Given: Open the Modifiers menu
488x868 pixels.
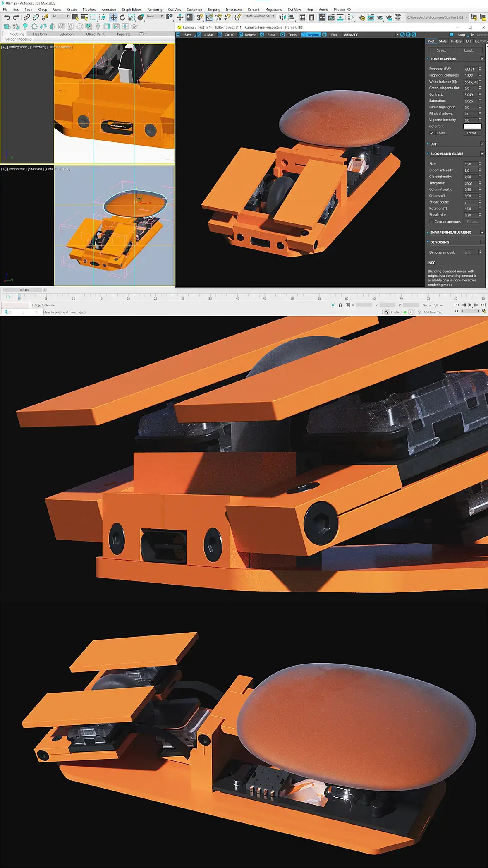Looking at the screenshot, I should [89, 9].
